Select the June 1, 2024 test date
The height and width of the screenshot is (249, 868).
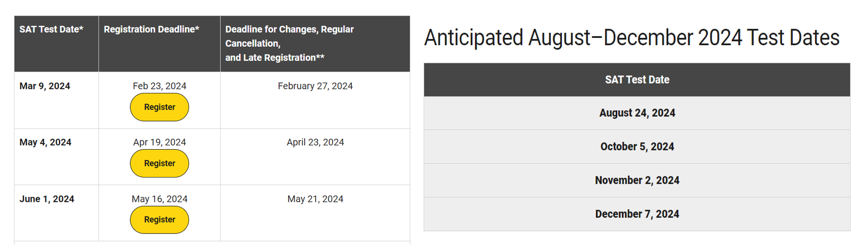(47, 199)
